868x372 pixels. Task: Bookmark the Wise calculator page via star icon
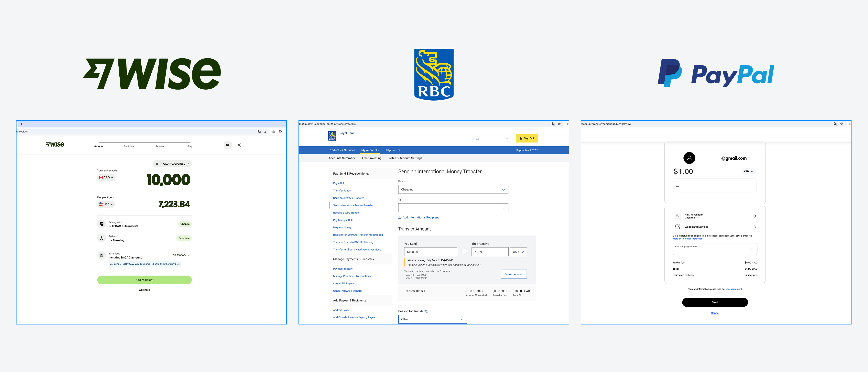(x=265, y=131)
